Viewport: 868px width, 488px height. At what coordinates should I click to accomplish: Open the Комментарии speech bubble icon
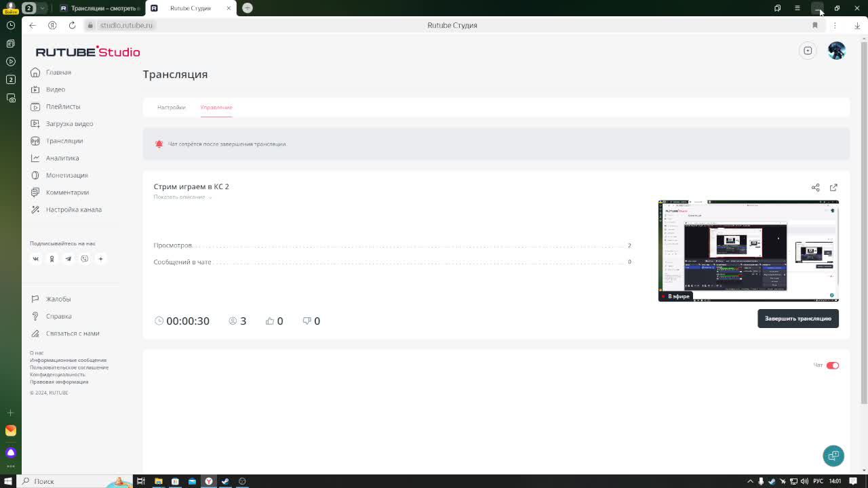[x=35, y=192]
